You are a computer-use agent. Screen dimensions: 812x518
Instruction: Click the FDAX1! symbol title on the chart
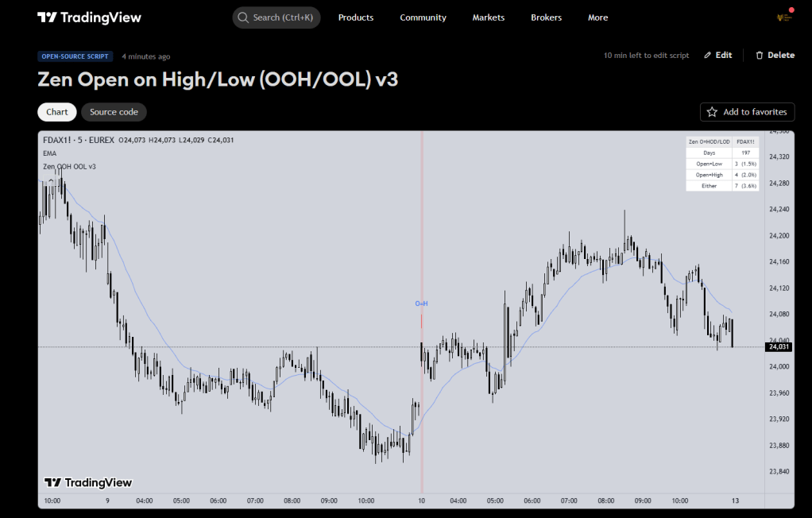click(60, 141)
